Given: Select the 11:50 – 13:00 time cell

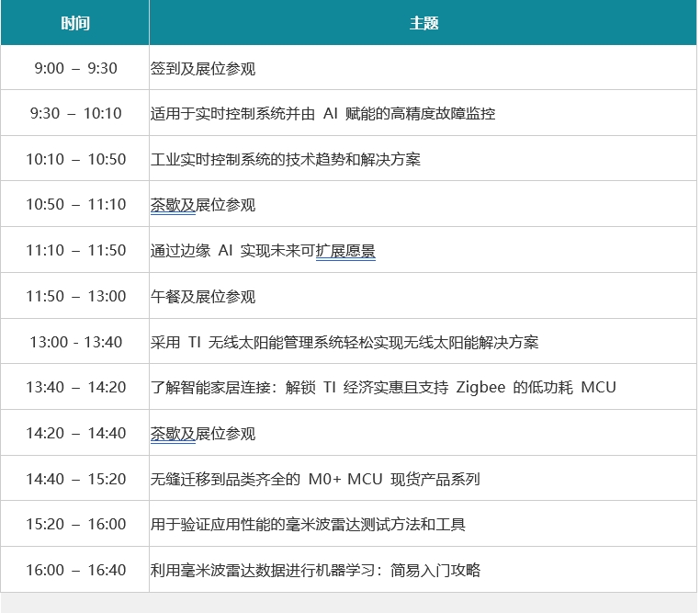Looking at the screenshot, I should [x=75, y=297].
